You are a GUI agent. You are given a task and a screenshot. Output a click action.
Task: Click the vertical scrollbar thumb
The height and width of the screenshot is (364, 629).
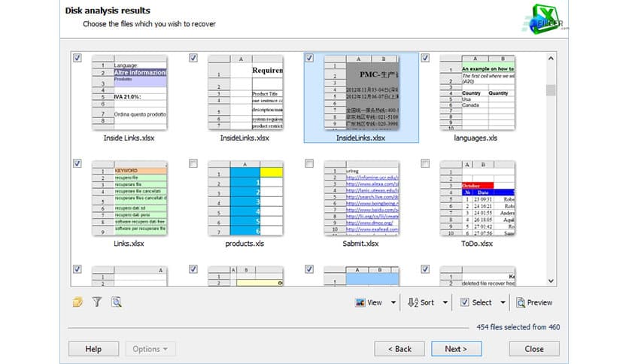[x=551, y=90]
